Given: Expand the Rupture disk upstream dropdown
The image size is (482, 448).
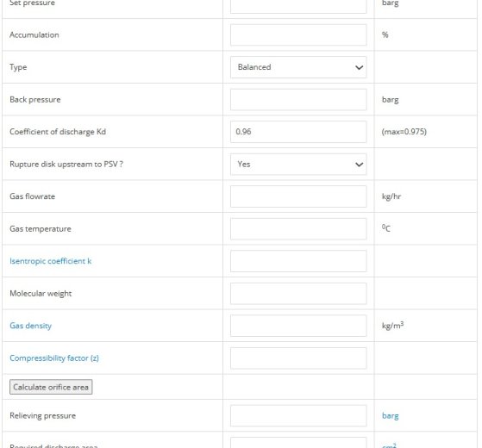Looking at the screenshot, I should click(298, 165).
